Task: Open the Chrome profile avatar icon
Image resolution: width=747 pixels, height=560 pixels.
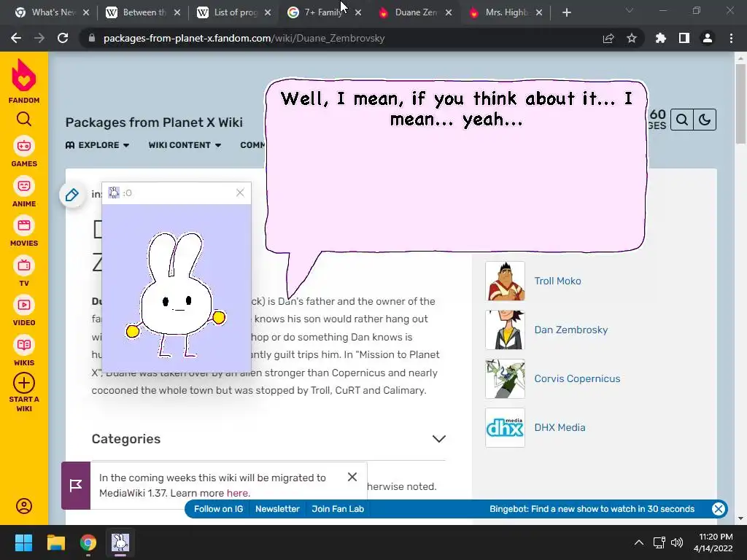Action: 708,38
